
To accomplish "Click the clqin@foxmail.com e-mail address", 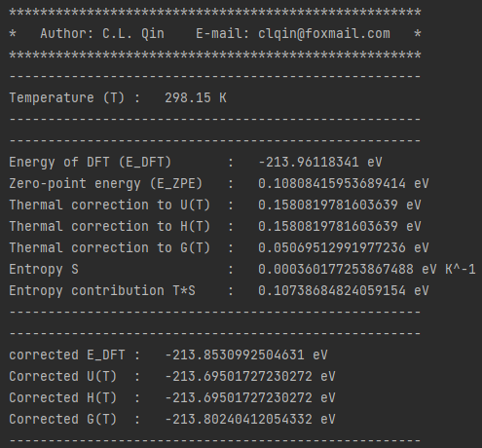I will (x=324, y=34).
